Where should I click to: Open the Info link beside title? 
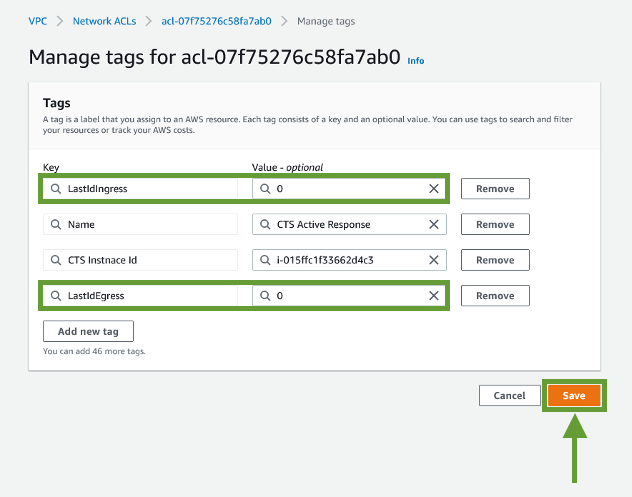416,61
